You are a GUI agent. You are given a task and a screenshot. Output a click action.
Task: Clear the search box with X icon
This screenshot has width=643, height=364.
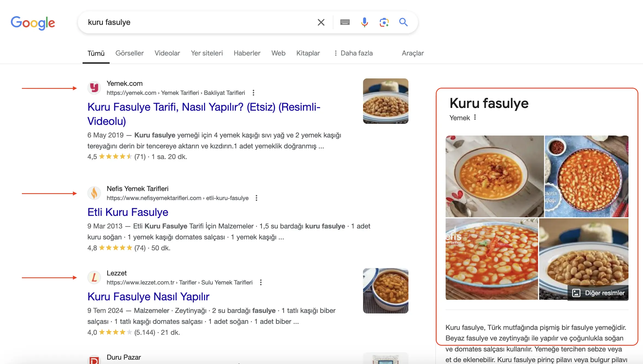click(x=321, y=22)
